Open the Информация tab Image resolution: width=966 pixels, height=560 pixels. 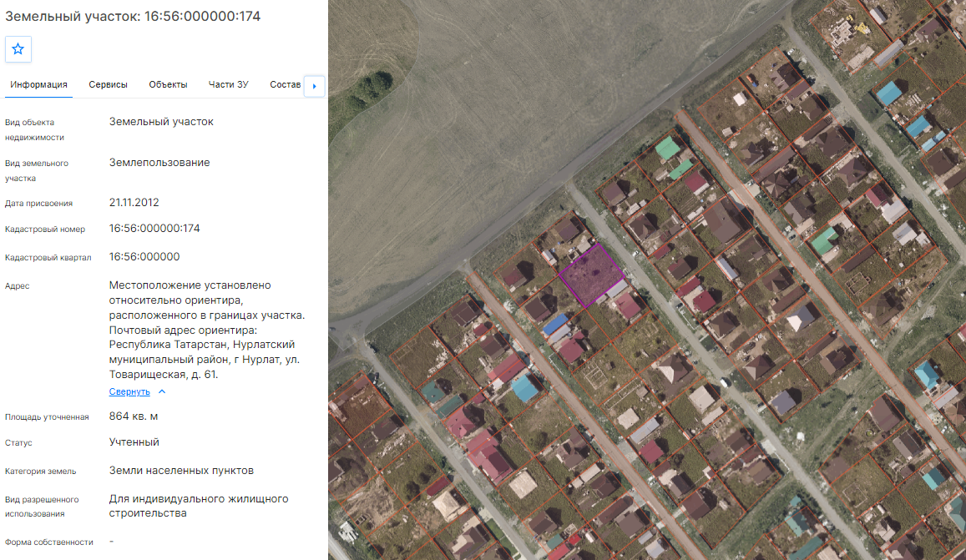point(38,84)
